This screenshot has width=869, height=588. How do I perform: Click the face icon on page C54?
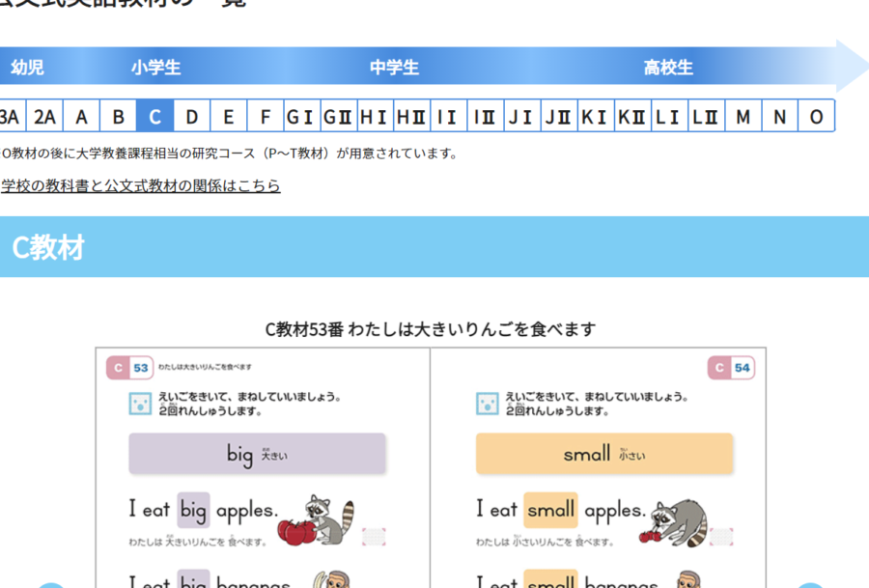click(488, 404)
